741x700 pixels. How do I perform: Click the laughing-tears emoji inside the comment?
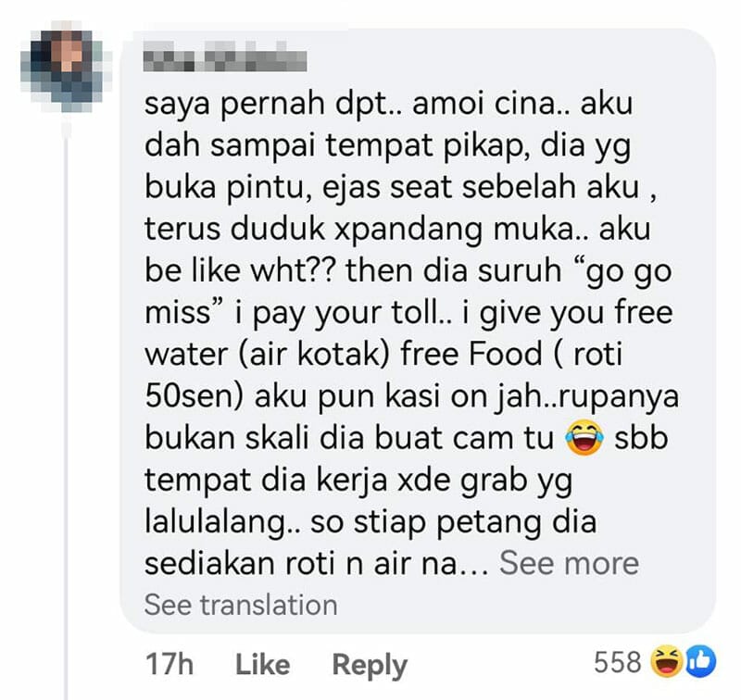click(584, 438)
